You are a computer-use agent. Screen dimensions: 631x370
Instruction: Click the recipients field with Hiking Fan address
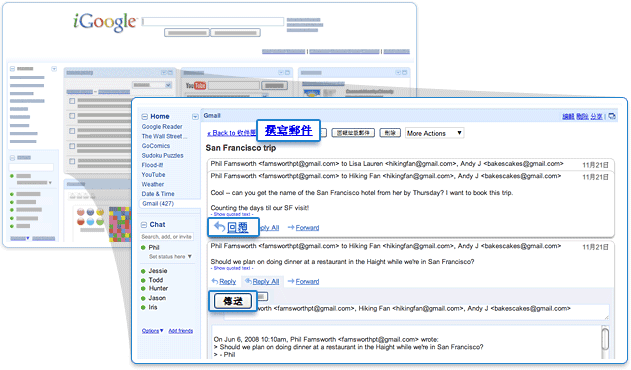click(x=417, y=311)
